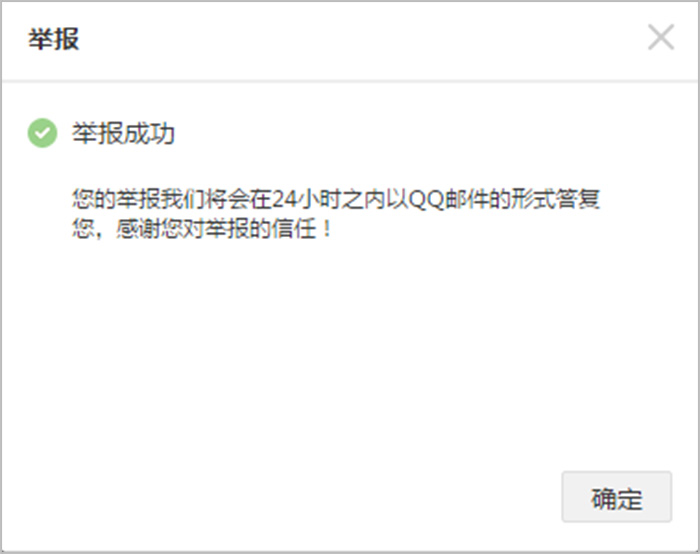Click the 举报 dialog title

coord(54,39)
